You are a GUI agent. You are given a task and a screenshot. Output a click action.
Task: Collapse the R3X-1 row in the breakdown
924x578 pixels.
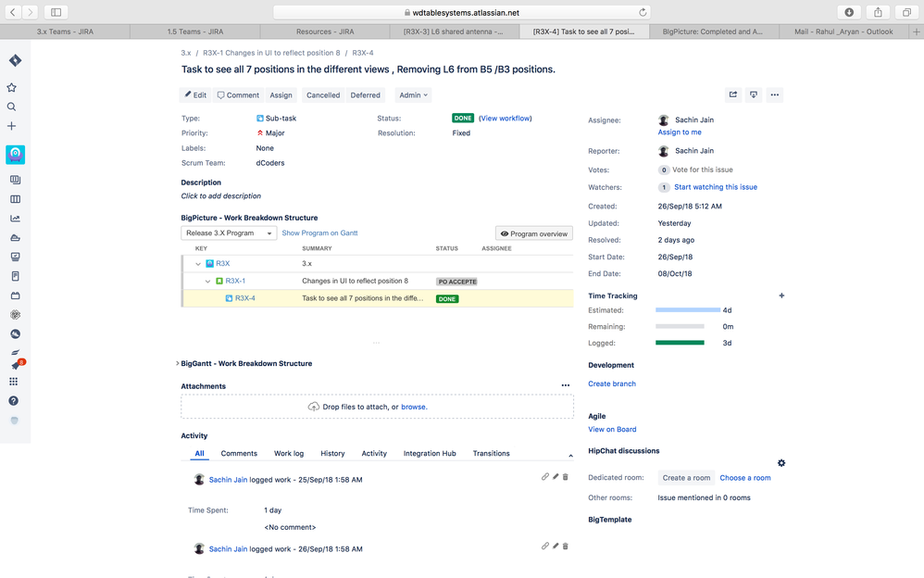pyautogui.click(x=207, y=282)
